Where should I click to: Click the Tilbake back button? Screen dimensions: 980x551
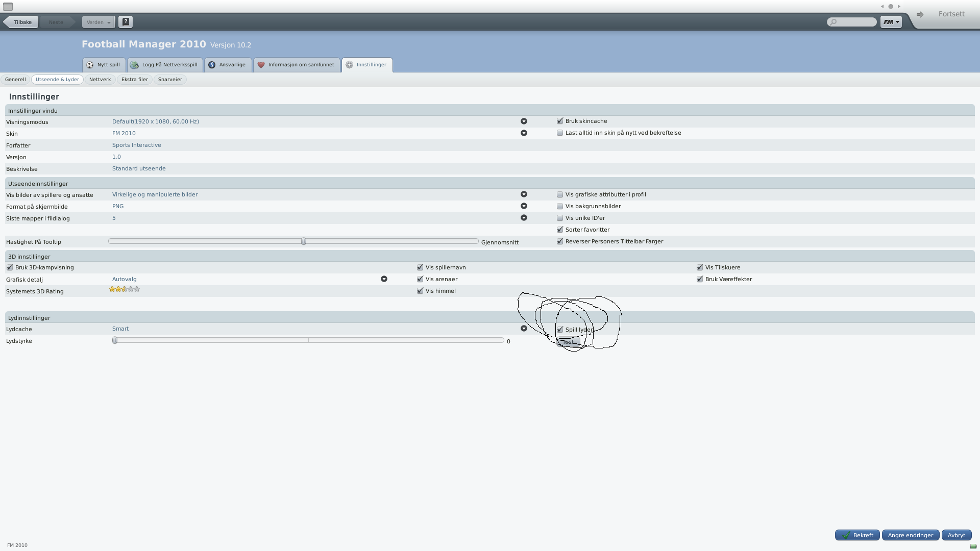click(21, 22)
